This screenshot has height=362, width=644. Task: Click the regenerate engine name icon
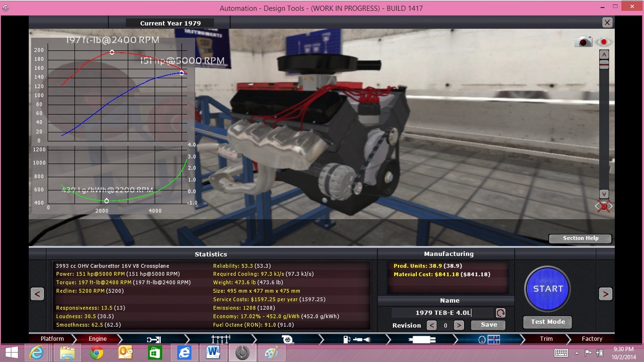pos(500,313)
